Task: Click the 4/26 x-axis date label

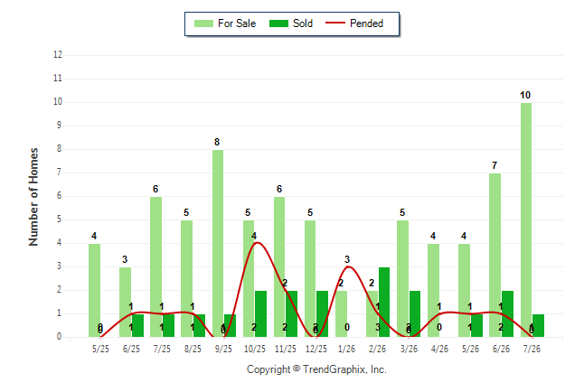Action: pos(439,349)
